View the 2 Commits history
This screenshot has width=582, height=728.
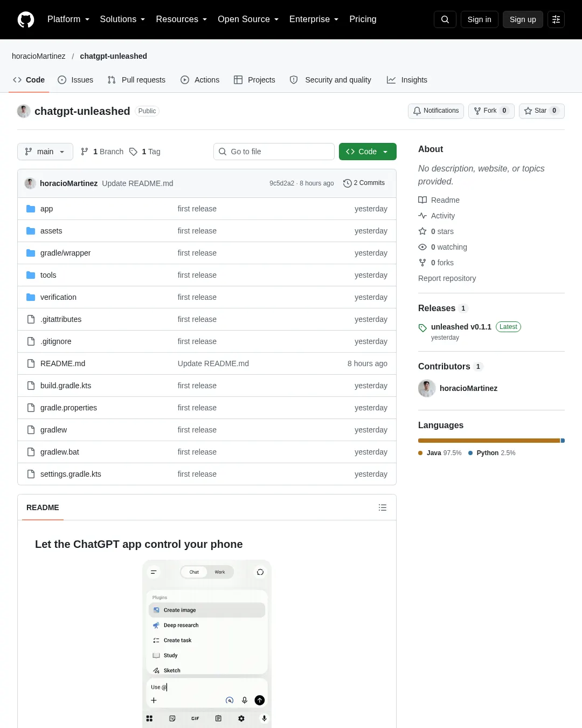point(364,183)
